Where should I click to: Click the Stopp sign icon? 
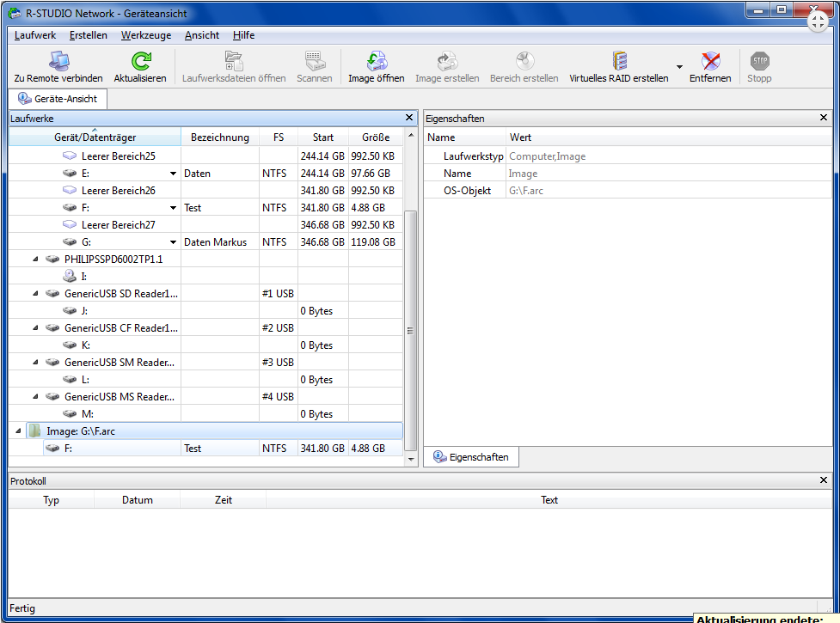(760, 61)
